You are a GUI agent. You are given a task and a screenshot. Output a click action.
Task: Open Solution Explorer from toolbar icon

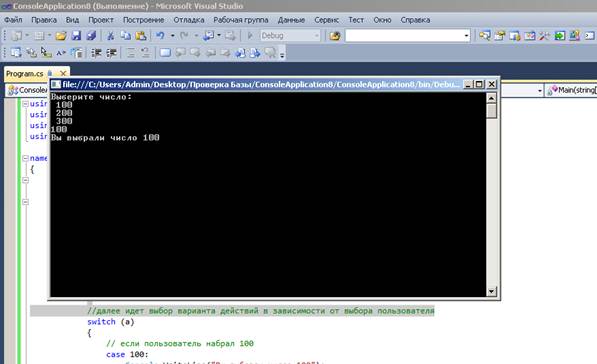pyautogui.click(x=485, y=36)
